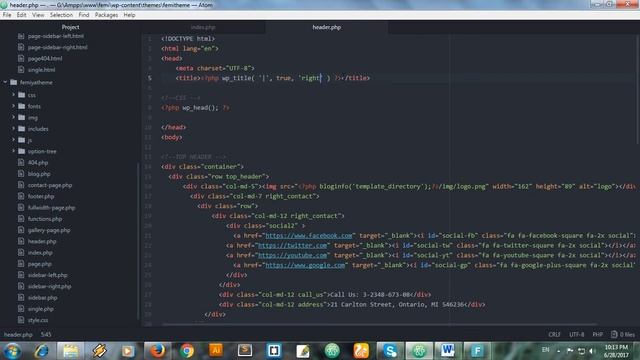Click the volume icon in the system tray
The width and height of the screenshot is (640, 360).
(593, 351)
